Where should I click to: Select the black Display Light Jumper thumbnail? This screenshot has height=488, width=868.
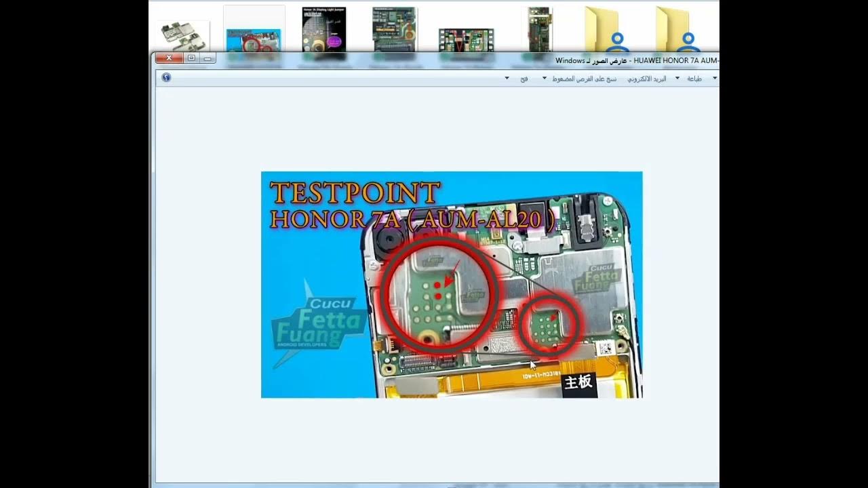coord(324,30)
